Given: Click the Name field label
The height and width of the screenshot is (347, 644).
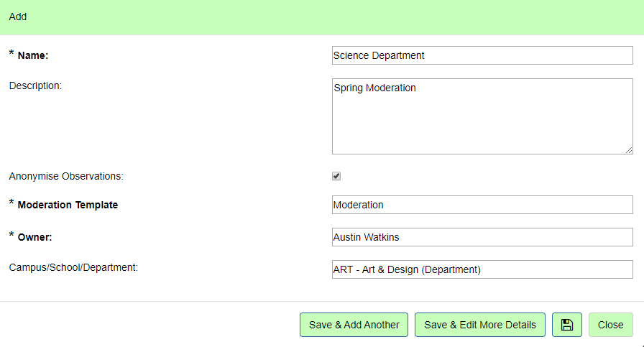Looking at the screenshot, I should coord(33,55).
